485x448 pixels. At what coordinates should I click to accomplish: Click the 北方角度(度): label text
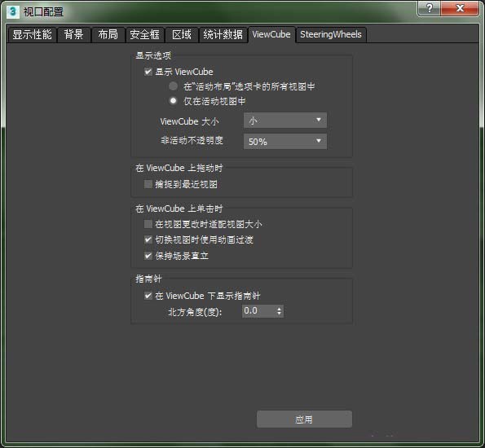click(195, 312)
